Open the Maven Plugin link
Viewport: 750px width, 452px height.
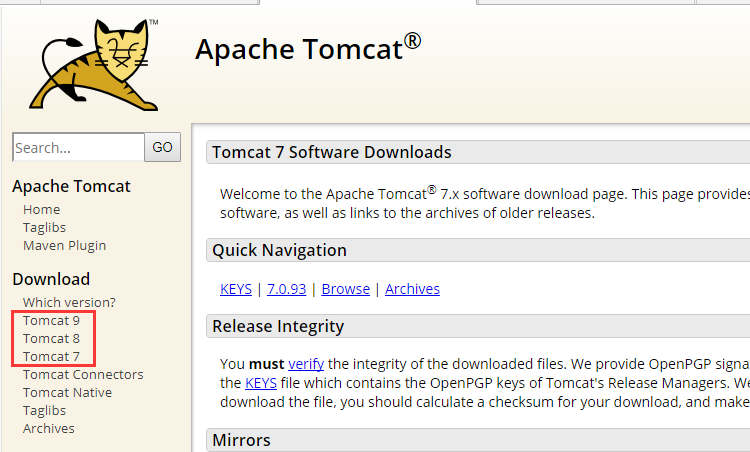pos(65,245)
